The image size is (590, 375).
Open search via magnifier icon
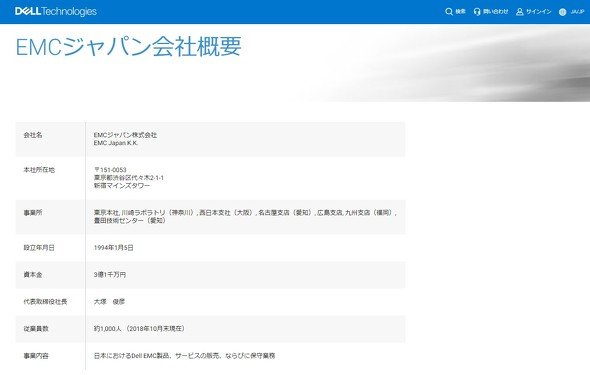tap(449, 12)
